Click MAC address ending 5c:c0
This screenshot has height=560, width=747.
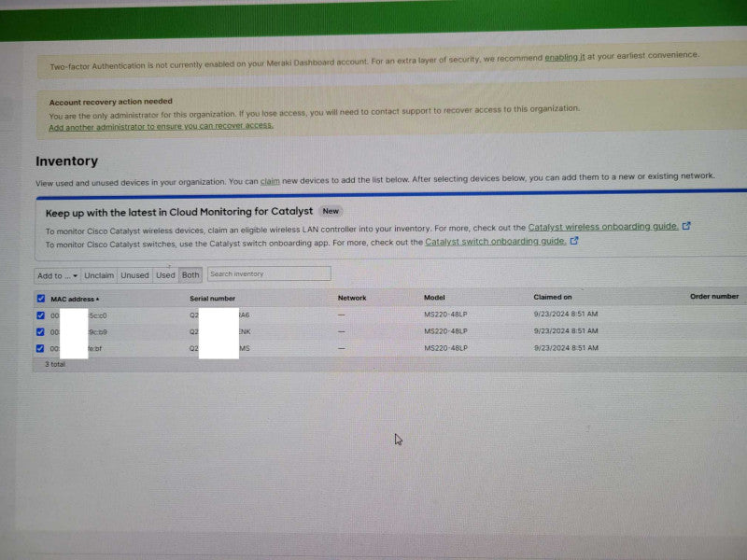78,315
